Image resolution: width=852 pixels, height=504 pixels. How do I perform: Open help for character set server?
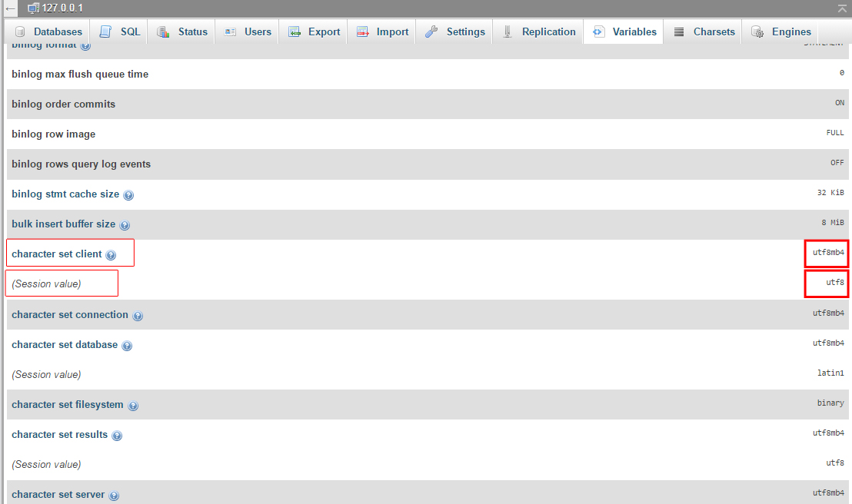point(114,496)
